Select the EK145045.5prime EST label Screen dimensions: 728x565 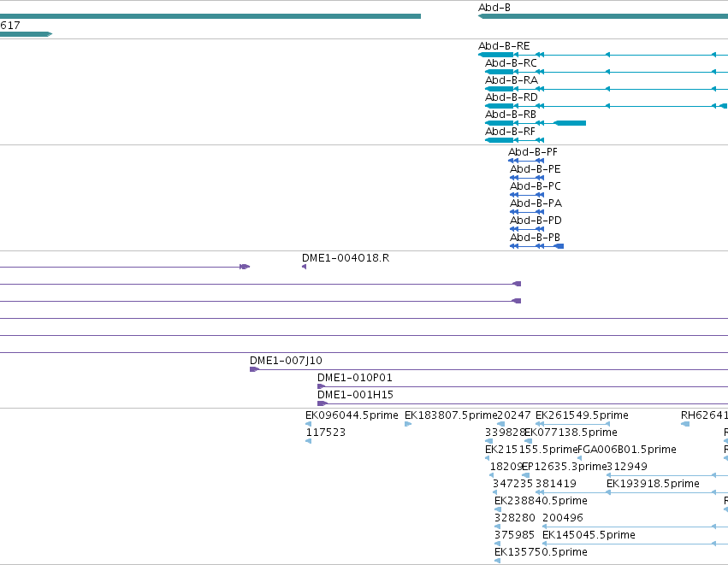point(589,535)
